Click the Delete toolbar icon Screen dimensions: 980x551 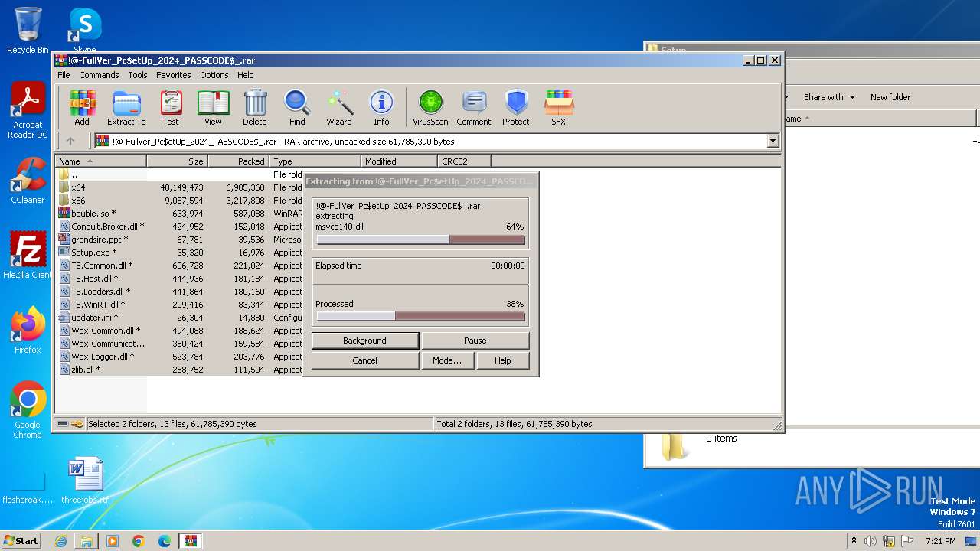pyautogui.click(x=255, y=107)
